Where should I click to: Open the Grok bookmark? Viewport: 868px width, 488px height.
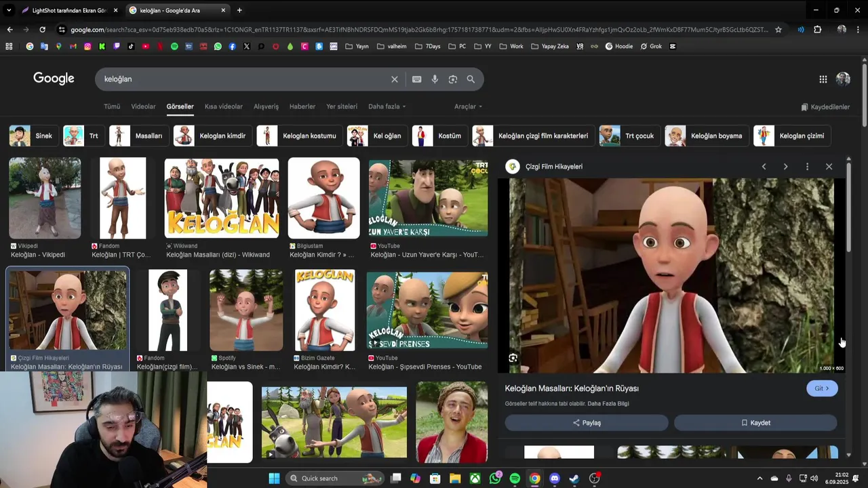[651, 47]
